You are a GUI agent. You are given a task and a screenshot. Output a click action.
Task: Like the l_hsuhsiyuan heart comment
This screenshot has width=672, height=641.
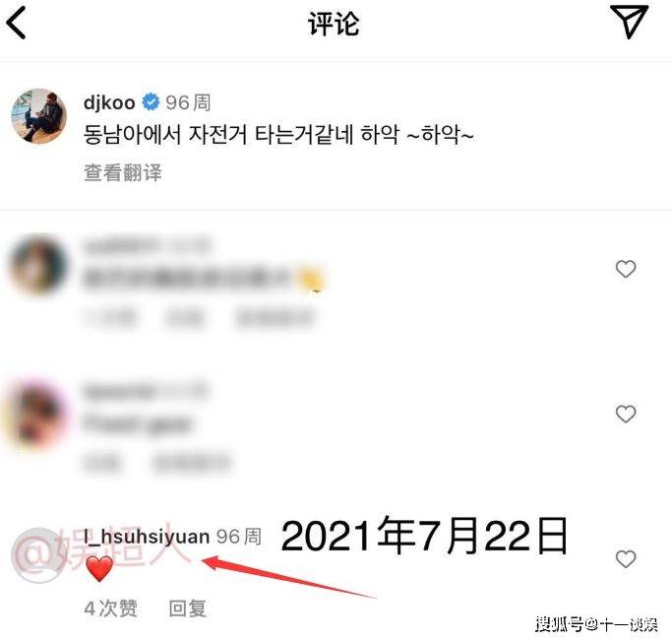pos(626,558)
